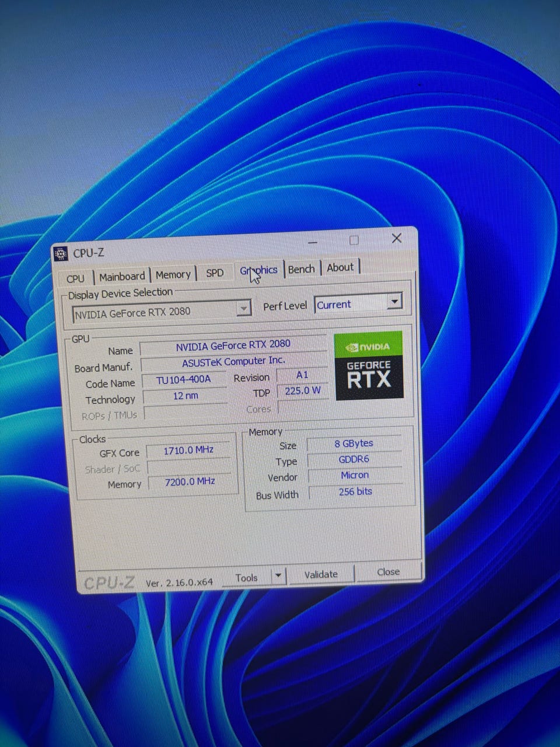Click the Revision A1 value
This screenshot has width=560, height=747.
click(x=302, y=375)
